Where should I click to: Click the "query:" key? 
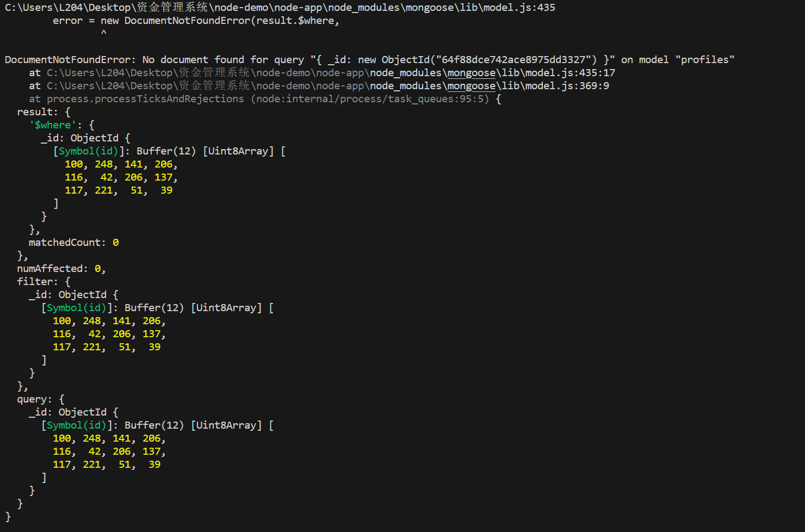click(34, 399)
